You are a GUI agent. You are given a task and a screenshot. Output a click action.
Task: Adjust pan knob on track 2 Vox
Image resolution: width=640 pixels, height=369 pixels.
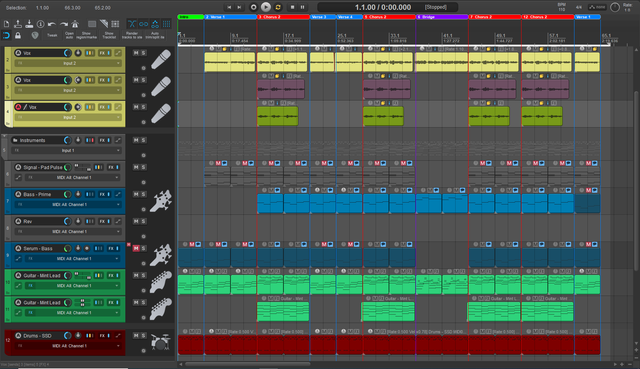coord(78,53)
